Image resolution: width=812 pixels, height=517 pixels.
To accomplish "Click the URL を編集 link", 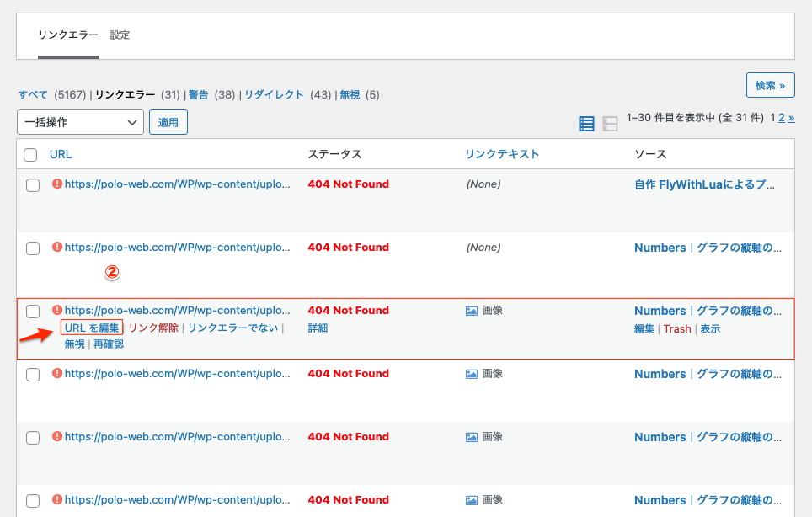I will click(92, 328).
